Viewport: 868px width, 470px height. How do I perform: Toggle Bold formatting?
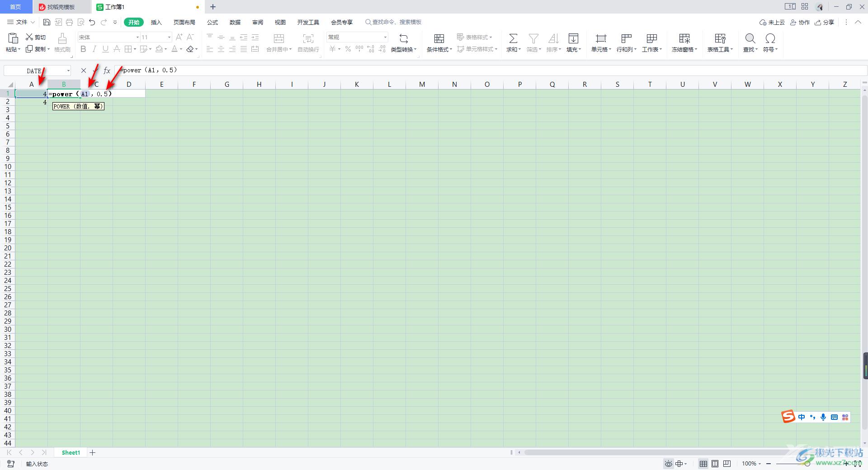pyautogui.click(x=83, y=49)
